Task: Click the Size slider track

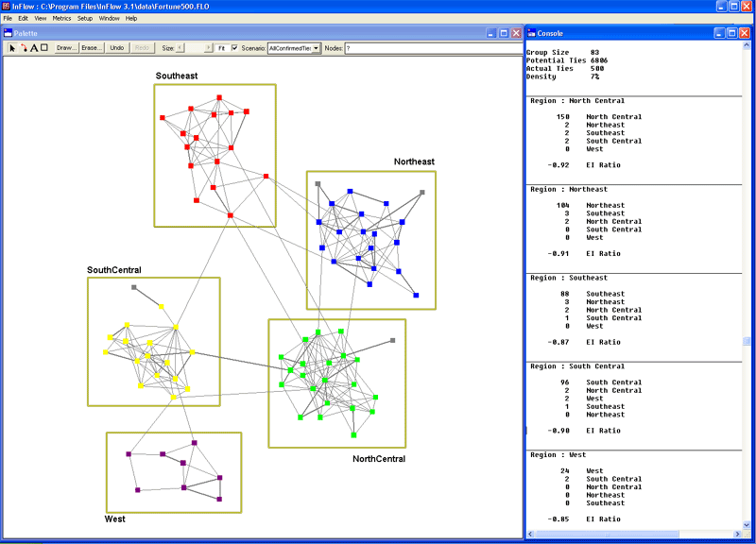Action: (x=194, y=48)
